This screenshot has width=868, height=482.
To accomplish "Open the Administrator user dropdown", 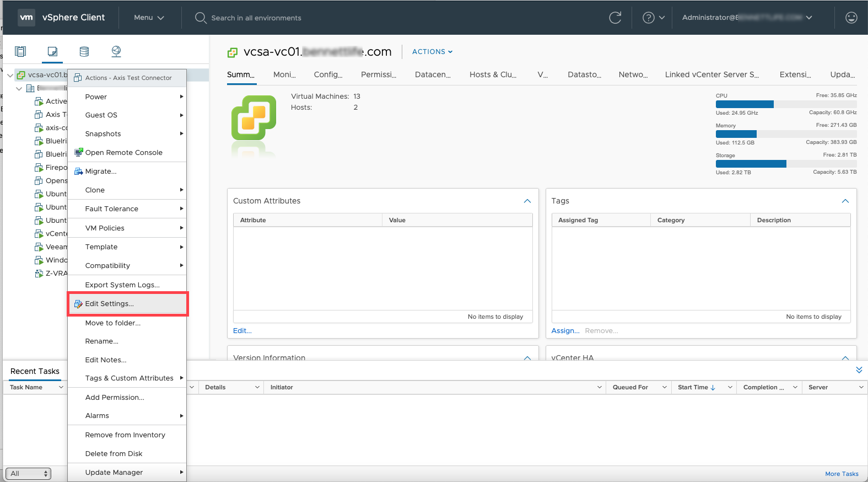I will [747, 18].
